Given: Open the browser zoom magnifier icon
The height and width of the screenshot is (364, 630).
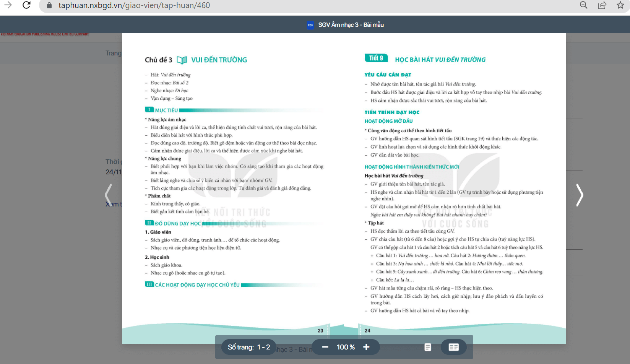Looking at the screenshot, I should coord(583,5).
